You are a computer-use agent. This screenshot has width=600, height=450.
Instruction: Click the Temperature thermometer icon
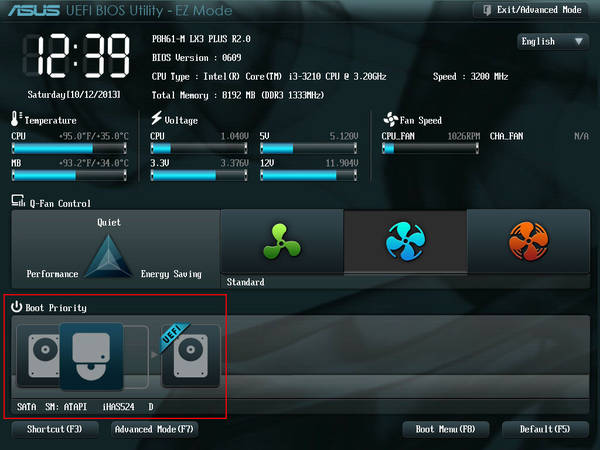click(x=15, y=119)
